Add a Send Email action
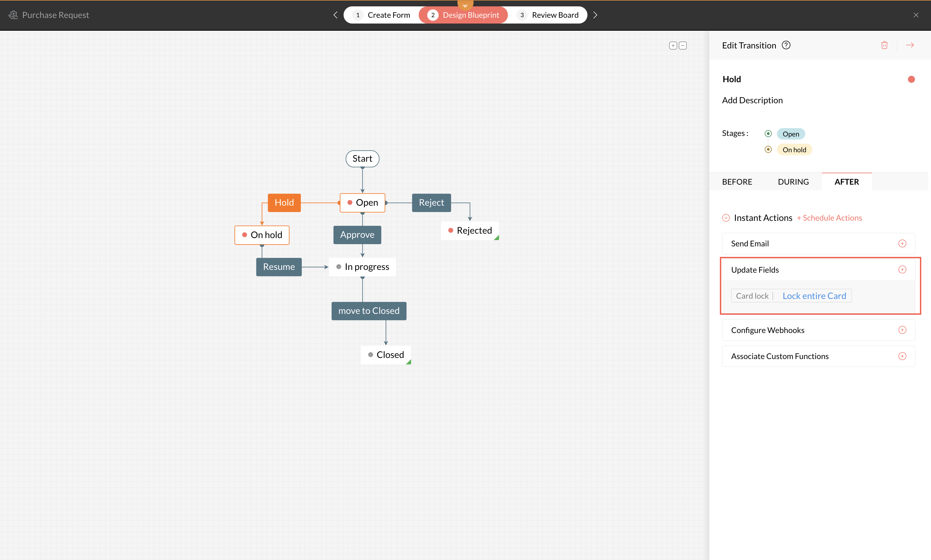The width and height of the screenshot is (931, 560). tap(902, 243)
